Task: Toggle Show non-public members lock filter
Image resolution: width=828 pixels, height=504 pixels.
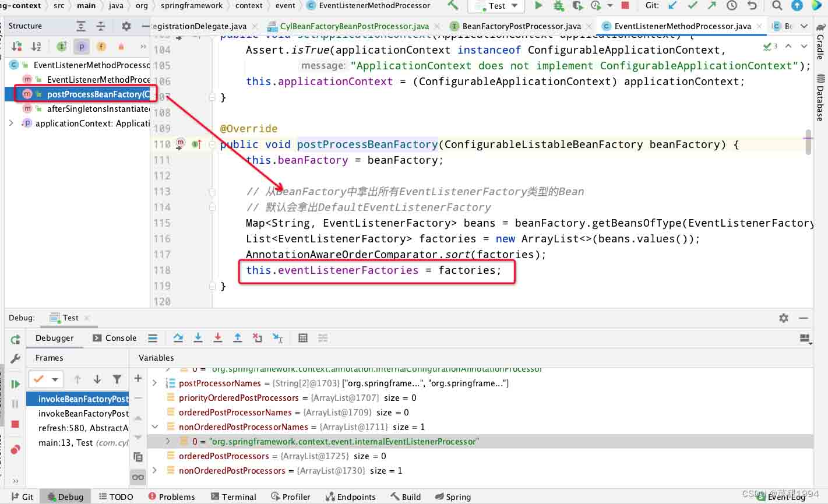Action: [121, 47]
